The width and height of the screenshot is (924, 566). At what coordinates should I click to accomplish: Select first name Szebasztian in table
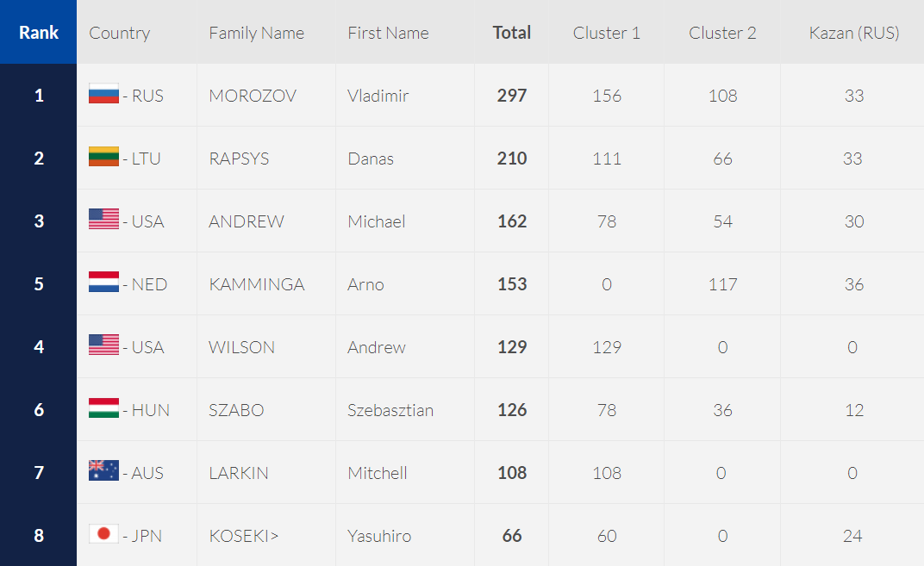390,410
